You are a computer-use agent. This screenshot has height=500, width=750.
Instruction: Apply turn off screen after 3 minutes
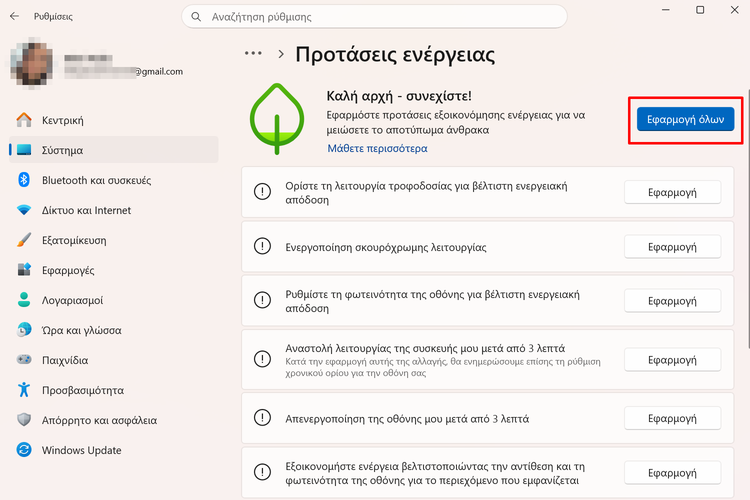pyautogui.click(x=671, y=418)
